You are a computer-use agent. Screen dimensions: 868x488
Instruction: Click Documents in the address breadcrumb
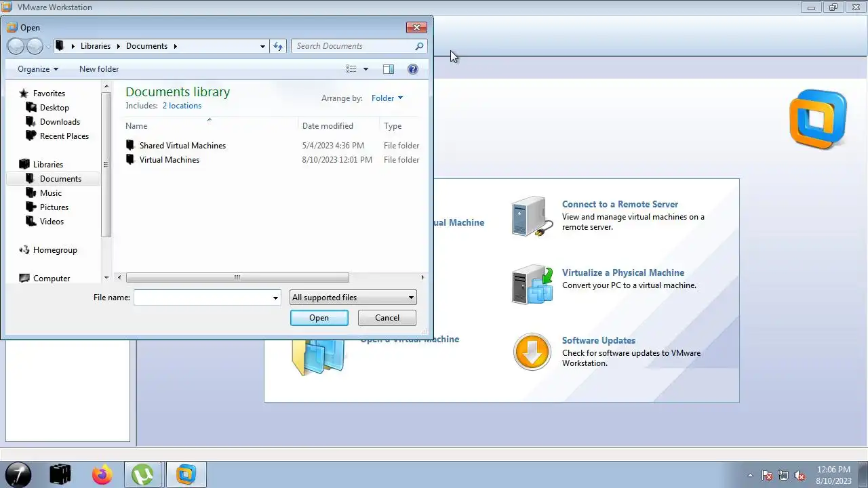pyautogui.click(x=146, y=46)
